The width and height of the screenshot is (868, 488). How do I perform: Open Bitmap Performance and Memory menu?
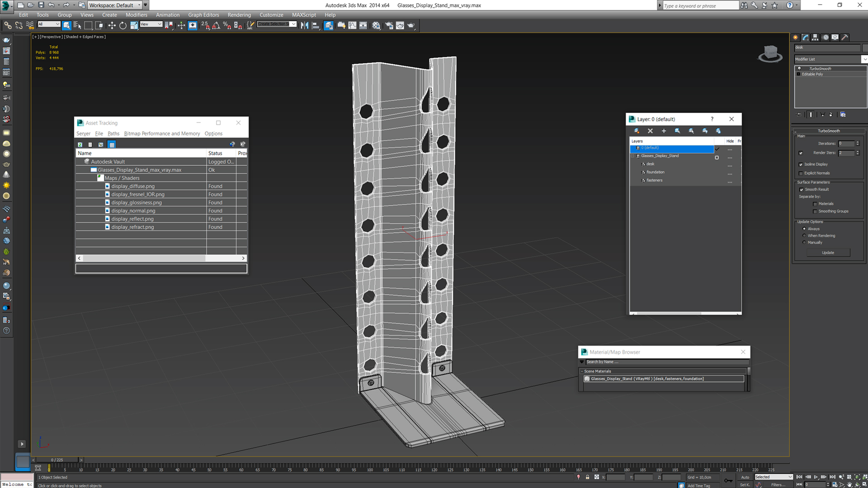(x=162, y=134)
